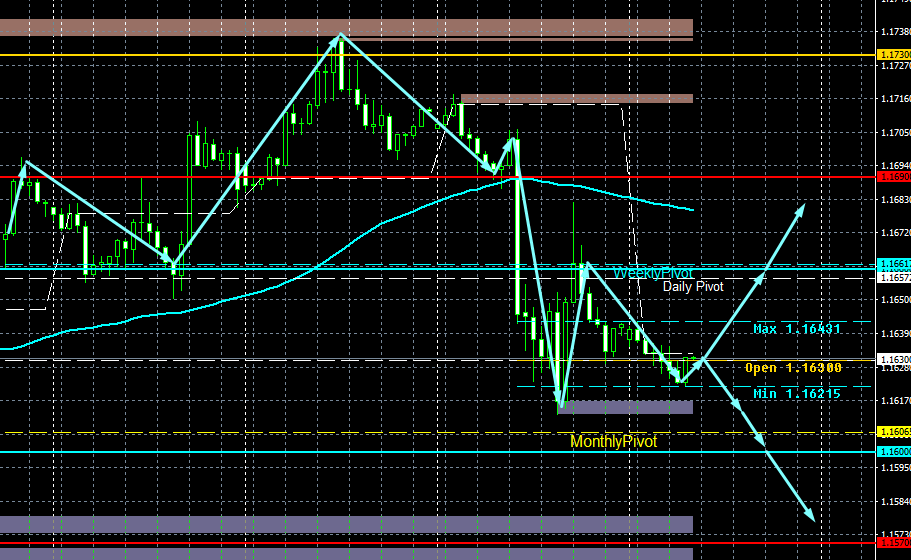Click the 1.17050 value on price scale
911x560 pixels.
(x=895, y=133)
